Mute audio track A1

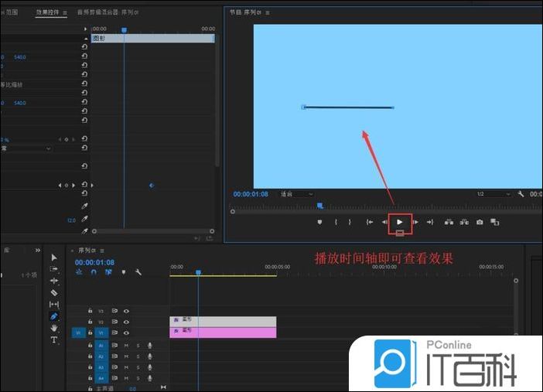pyautogui.click(x=126, y=346)
